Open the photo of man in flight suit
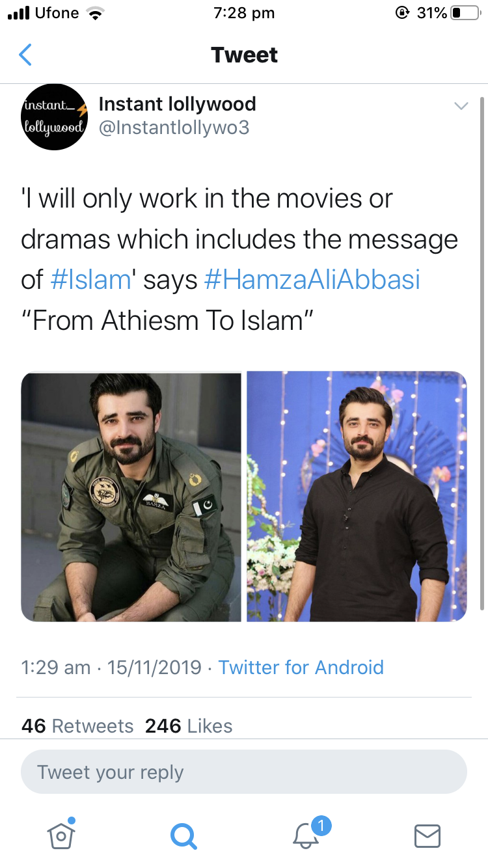Image resolution: width=488 pixels, height=868 pixels. point(131,496)
